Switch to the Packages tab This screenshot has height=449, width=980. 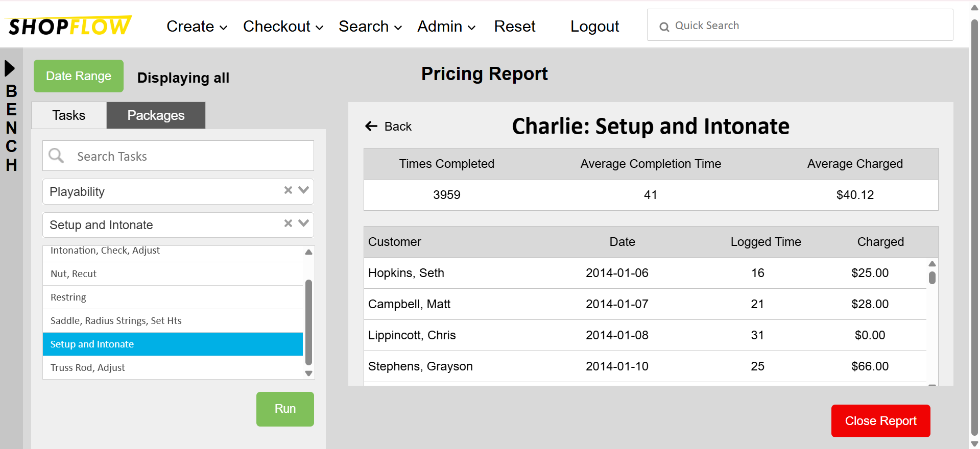point(156,115)
